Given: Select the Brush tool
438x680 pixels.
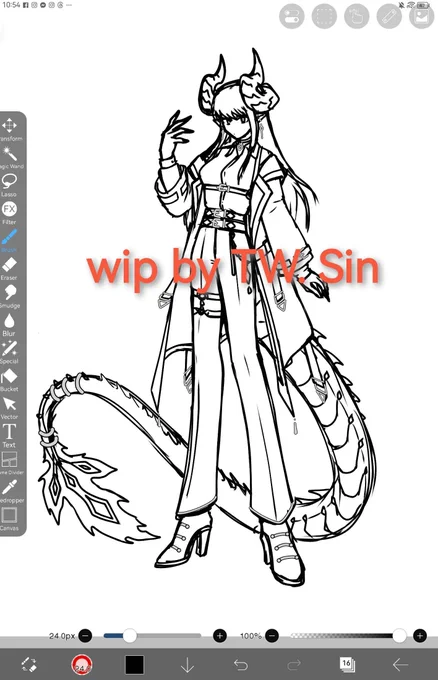Looking at the screenshot, I should [x=9, y=241].
